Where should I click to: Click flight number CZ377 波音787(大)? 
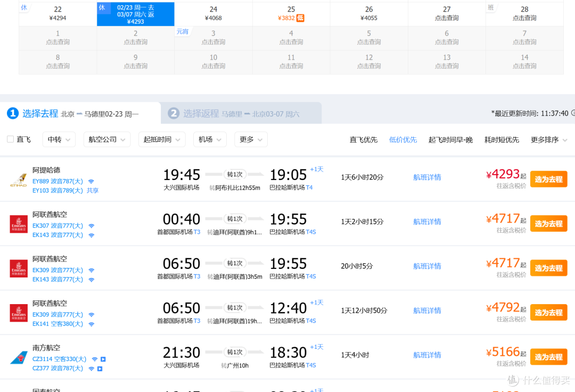57,368
